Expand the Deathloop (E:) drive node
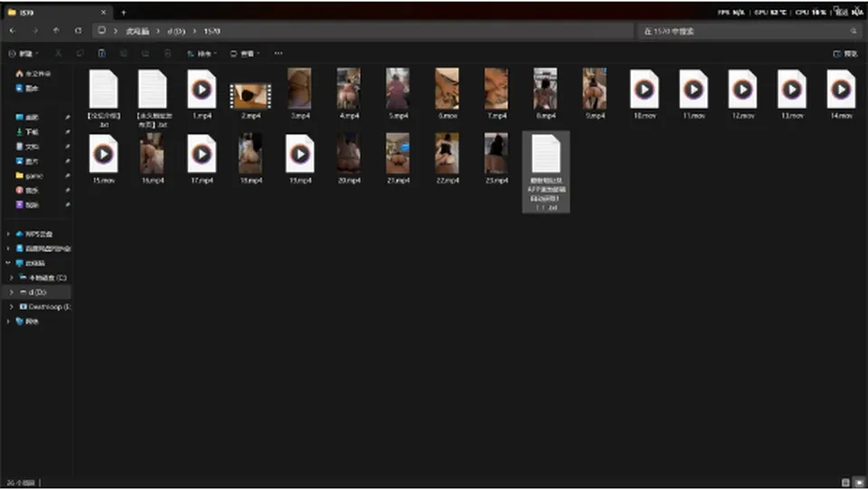 coord(11,306)
